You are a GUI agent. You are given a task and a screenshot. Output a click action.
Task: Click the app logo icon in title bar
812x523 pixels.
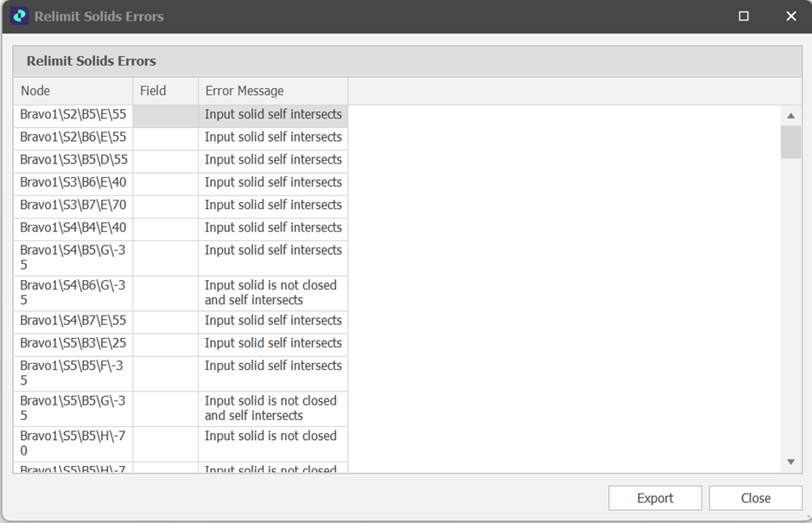coord(19,16)
